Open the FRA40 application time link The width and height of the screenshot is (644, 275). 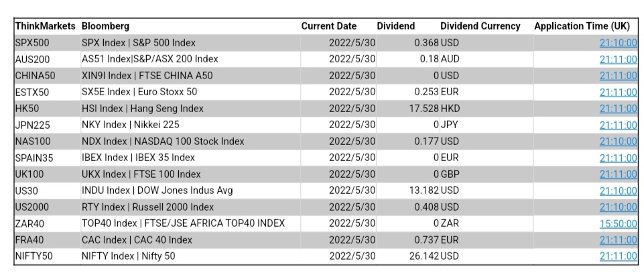click(618, 239)
